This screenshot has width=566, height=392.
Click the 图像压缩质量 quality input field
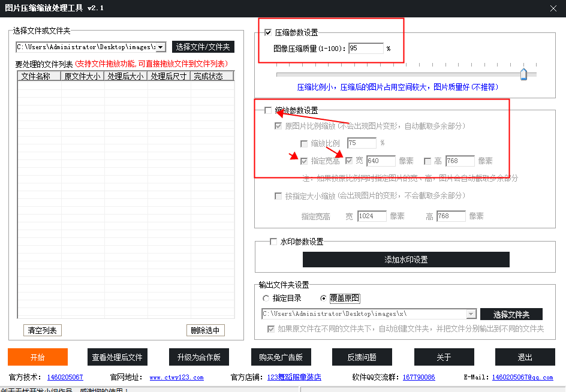click(x=366, y=48)
